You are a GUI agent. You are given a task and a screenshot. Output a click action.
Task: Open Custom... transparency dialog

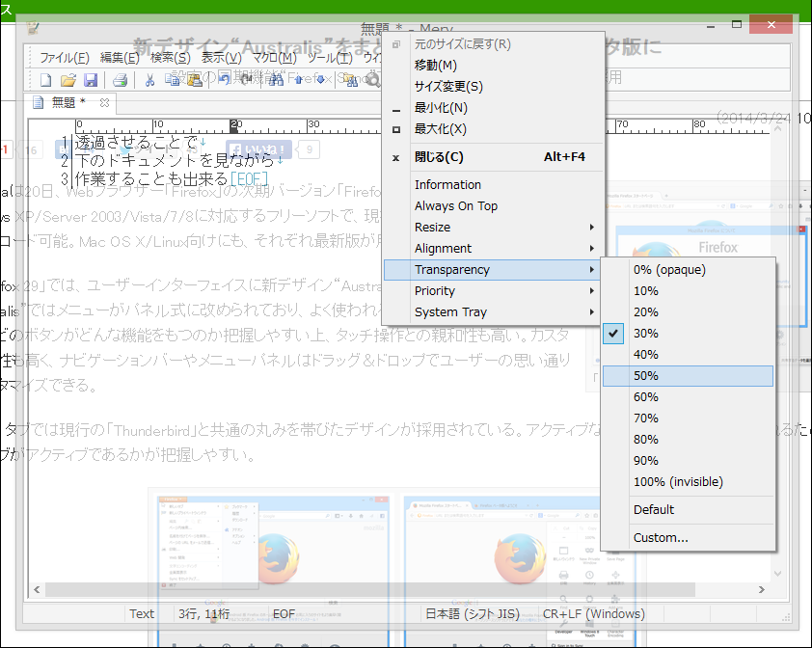tap(688, 538)
